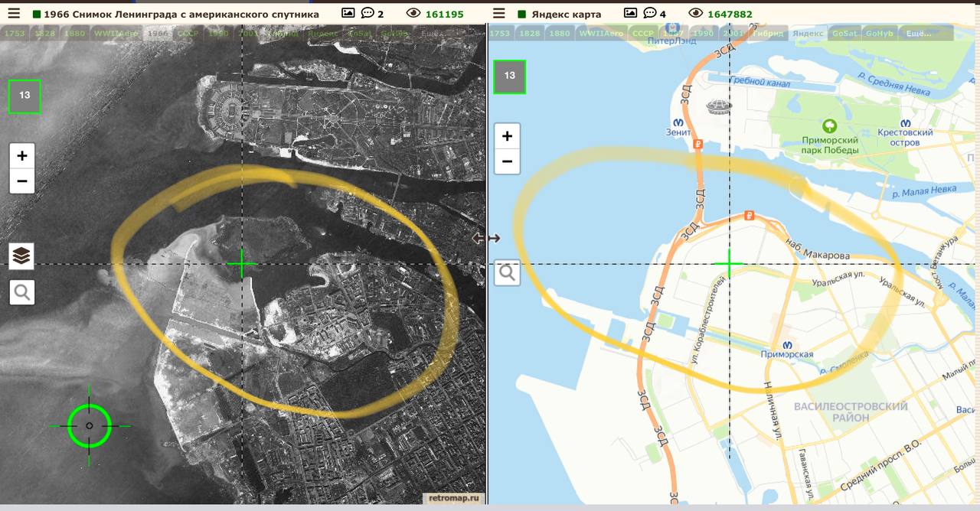980x511 pixels.
Task: Select the Яндекс tab on the right map
Action: pyautogui.click(x=808, y=34)
